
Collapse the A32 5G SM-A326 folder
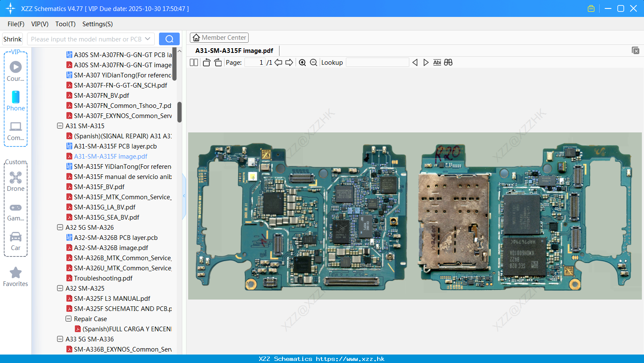click(x=60, y=227)
